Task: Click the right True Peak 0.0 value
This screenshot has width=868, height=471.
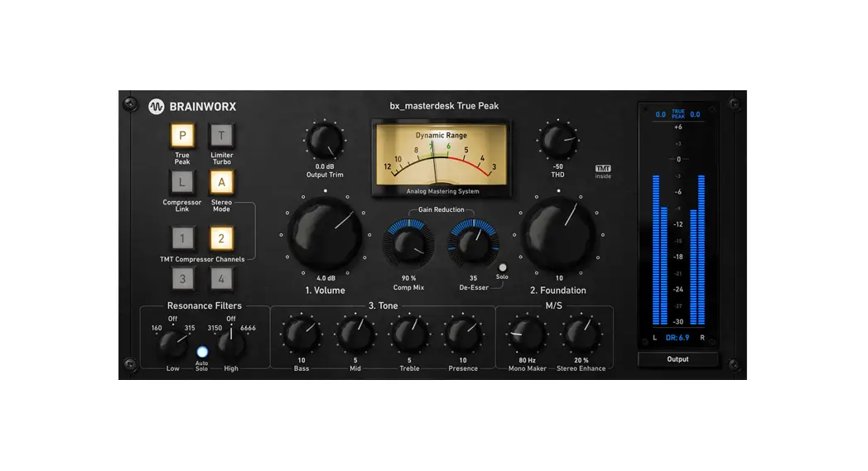Action: tap(695, 114)
